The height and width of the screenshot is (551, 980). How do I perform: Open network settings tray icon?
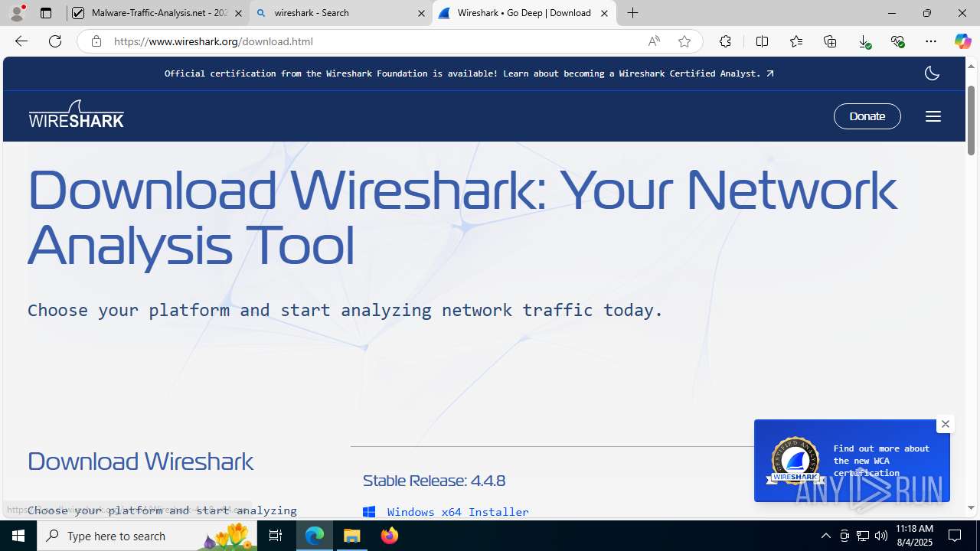[863, 536]
